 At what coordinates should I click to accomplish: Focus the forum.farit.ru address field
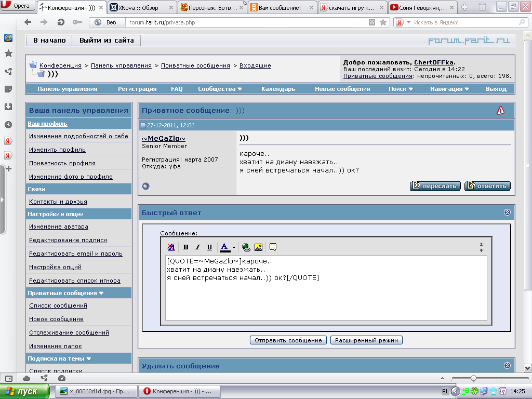pos(246,22)
